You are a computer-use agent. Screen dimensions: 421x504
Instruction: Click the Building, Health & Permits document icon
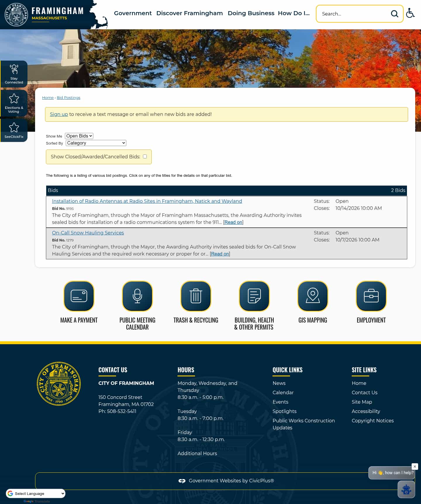click(x=254, y=296)
